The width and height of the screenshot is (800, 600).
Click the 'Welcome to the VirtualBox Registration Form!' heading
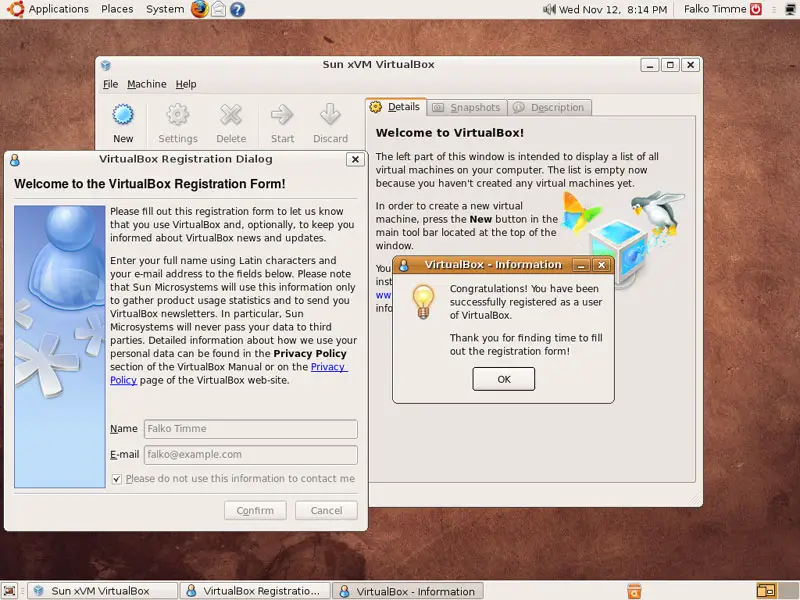149,184
